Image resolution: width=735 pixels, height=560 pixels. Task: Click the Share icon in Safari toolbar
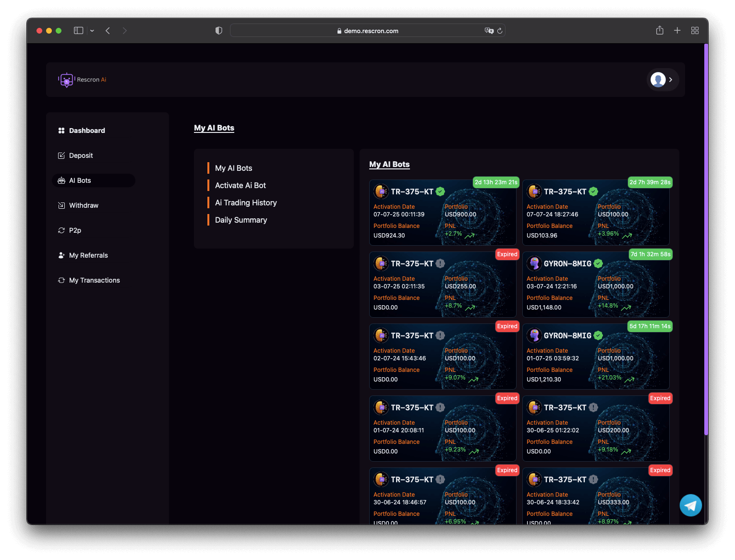tap(660, 31)
